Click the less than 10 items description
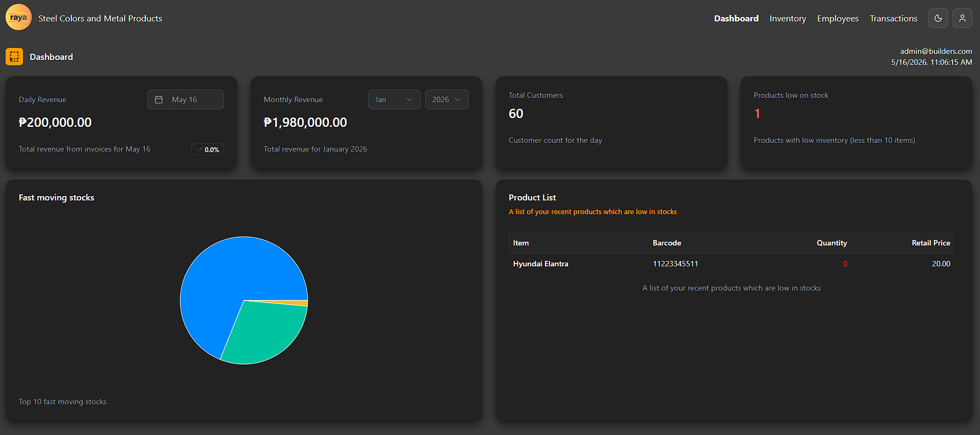The height and width of the screenshot is (435, 980). click(834, 140)
